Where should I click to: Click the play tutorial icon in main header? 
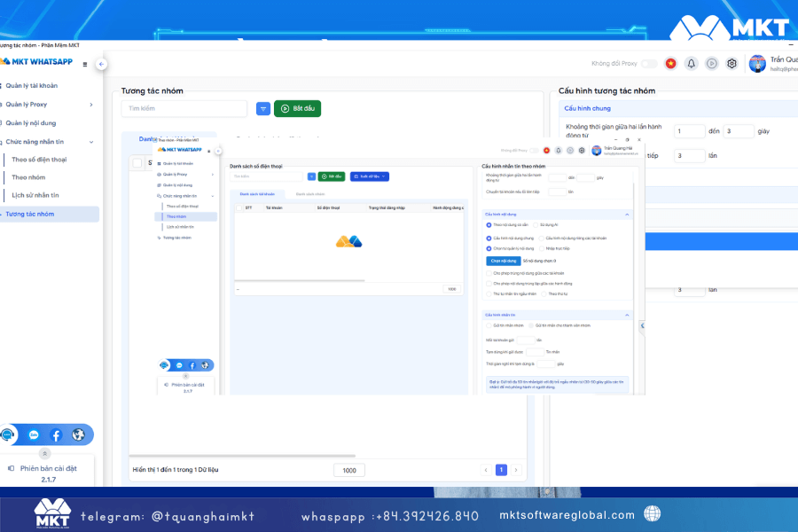711,64
